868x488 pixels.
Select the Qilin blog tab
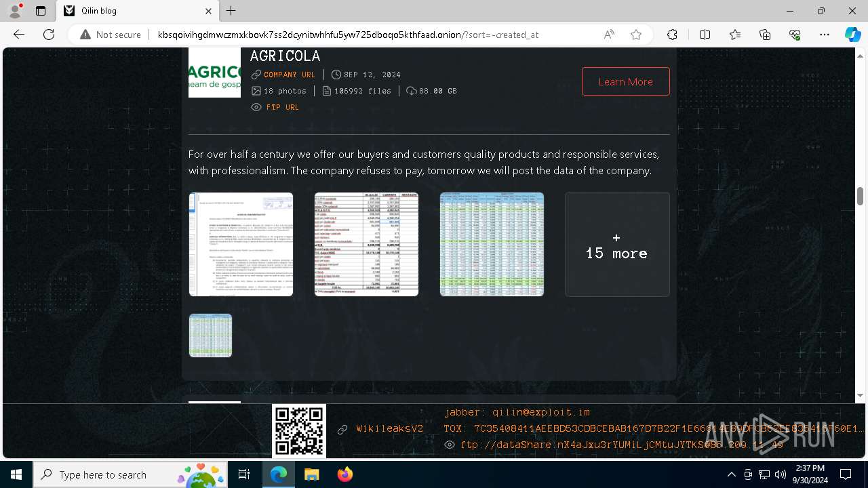click(138, 11)
